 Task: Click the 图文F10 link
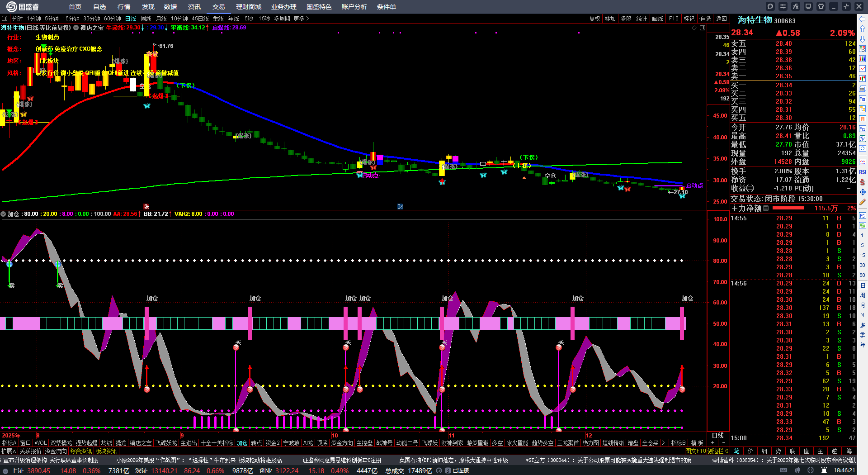pyautogui.click(x=695, y=451)
